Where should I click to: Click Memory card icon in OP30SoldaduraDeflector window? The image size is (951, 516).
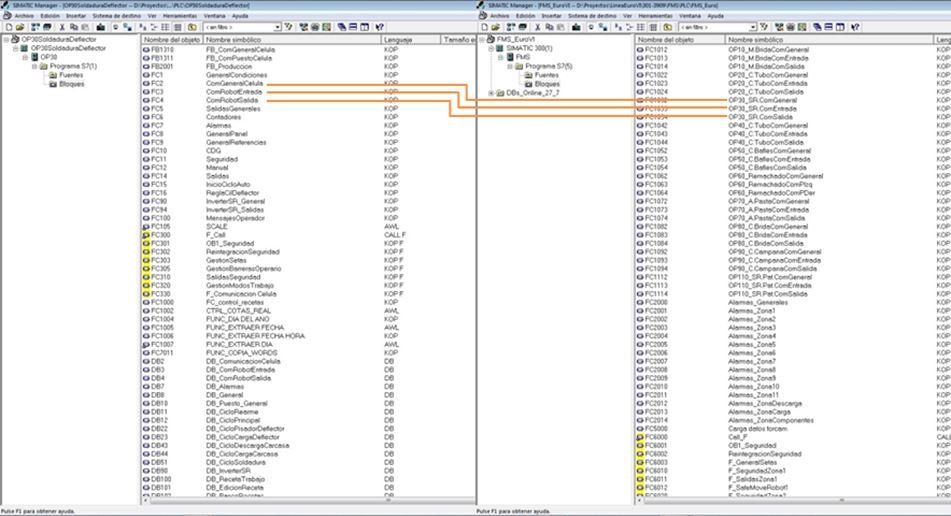pyautogui.click(x=47, y=27)
